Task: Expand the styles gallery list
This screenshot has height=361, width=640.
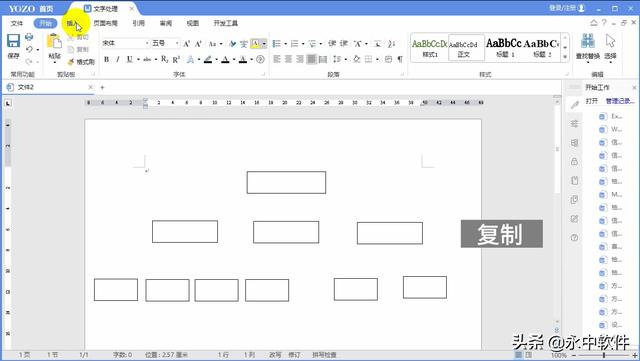Action: (565, 57)
